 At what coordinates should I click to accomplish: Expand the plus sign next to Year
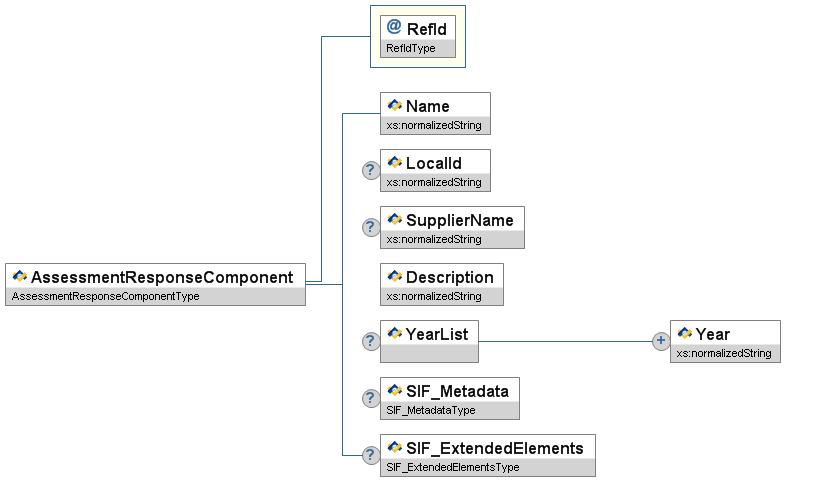click(x=660, y=341)
